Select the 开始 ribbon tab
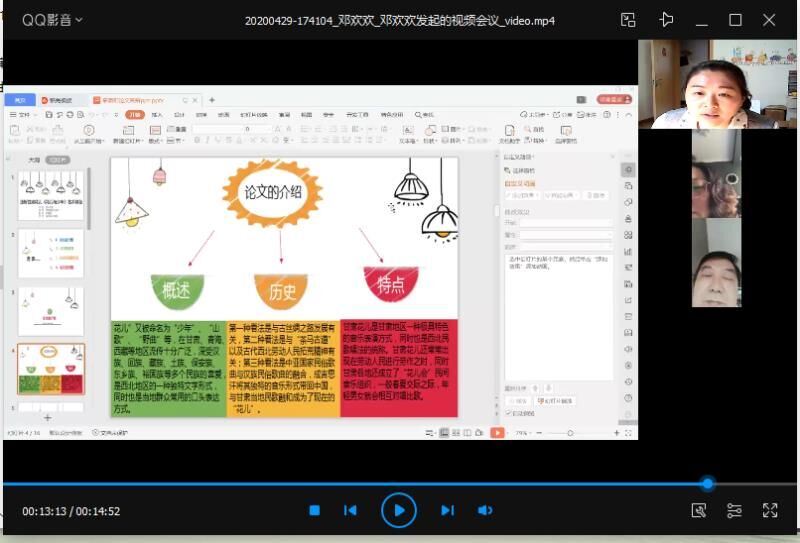The width and height of the screenshot is (800, 543). (135, 115)
